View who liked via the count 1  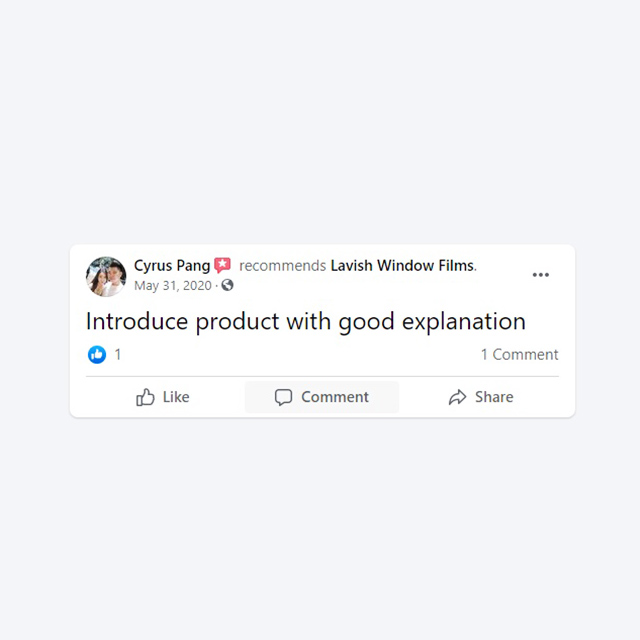118,354
